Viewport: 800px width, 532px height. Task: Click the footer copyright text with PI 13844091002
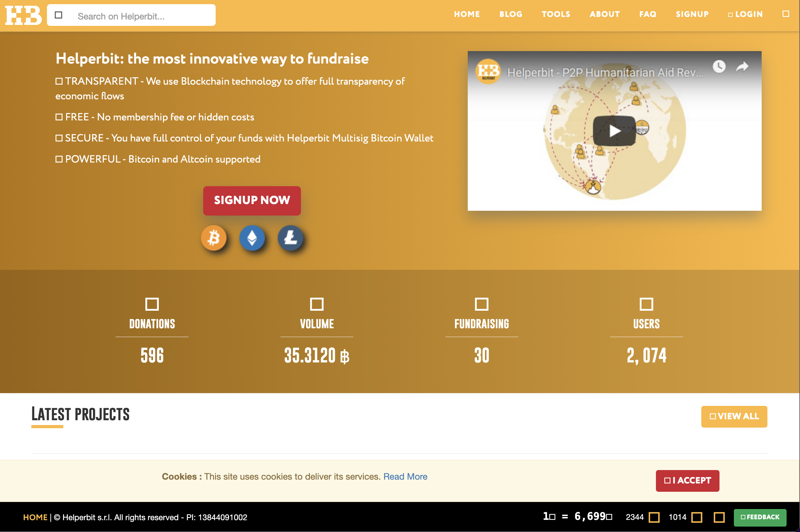(x=150, y=517)
